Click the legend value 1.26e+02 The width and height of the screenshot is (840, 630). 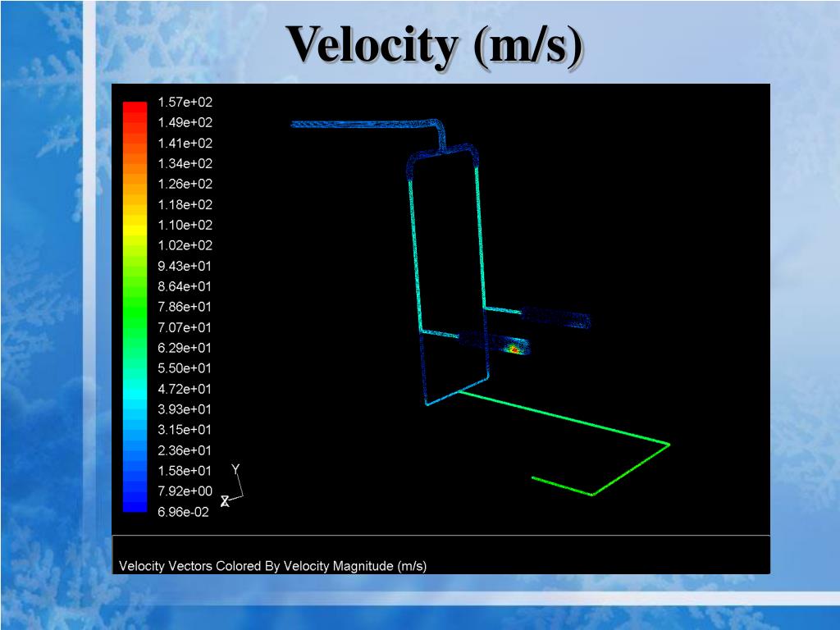pos(185,184)
